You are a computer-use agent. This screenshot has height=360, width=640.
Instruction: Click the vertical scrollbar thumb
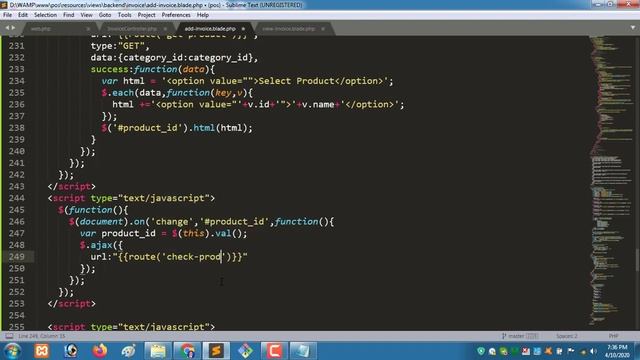pyautogui.click(x=637, y=260)
